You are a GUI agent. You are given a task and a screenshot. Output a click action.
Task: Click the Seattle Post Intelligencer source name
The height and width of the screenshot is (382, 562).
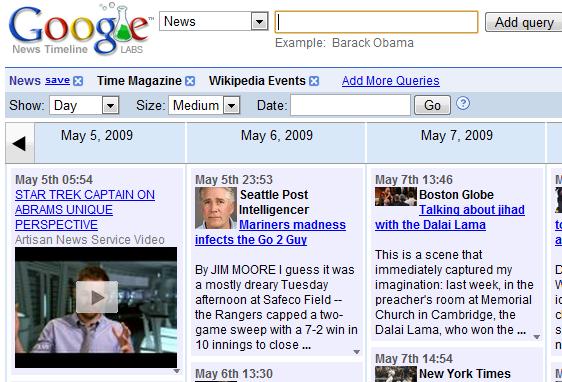pyautogui.click(x=274, y=202)
